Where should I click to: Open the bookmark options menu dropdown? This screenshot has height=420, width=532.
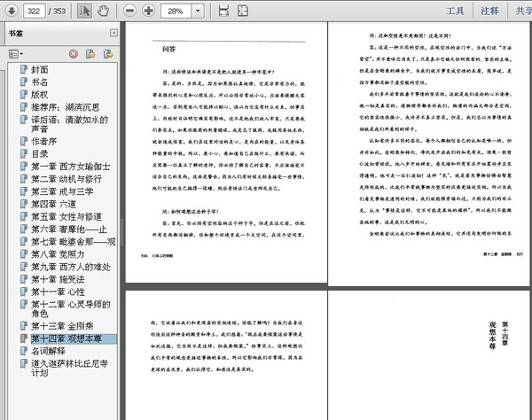[x=16, y=54]
